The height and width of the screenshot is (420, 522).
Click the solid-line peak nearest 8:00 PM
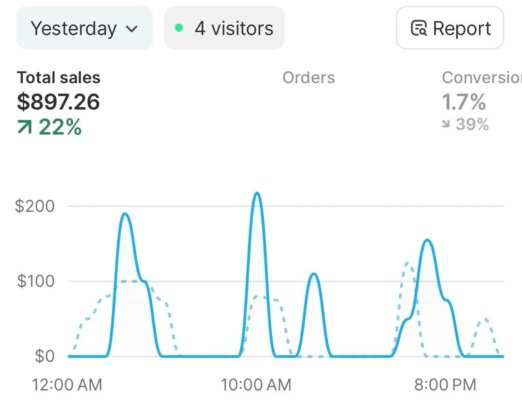(427, 240)
